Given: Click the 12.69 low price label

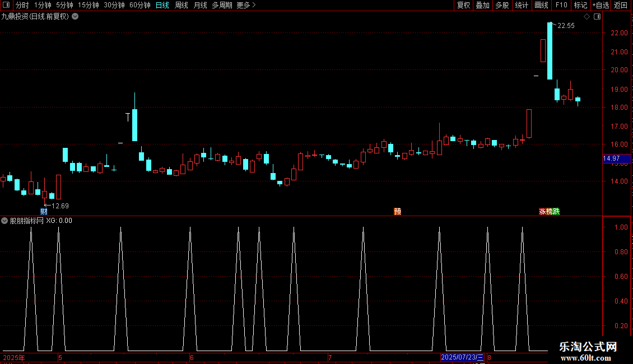Looking at the screenshot, I should (x=60, y=206).
